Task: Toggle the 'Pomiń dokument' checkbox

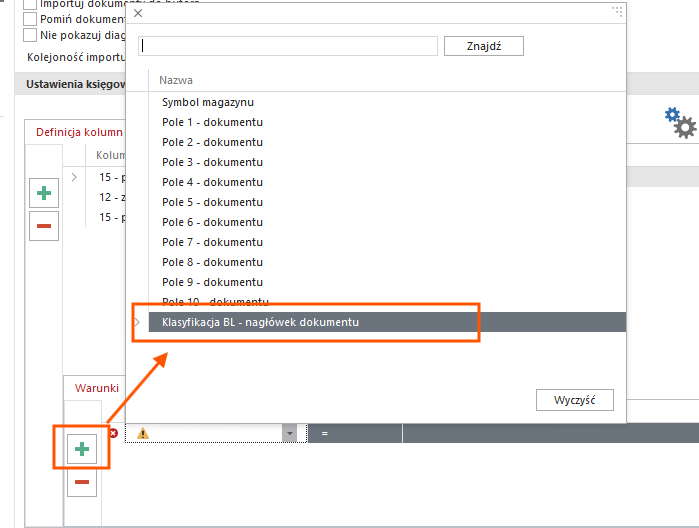Action: click(30, 19)
